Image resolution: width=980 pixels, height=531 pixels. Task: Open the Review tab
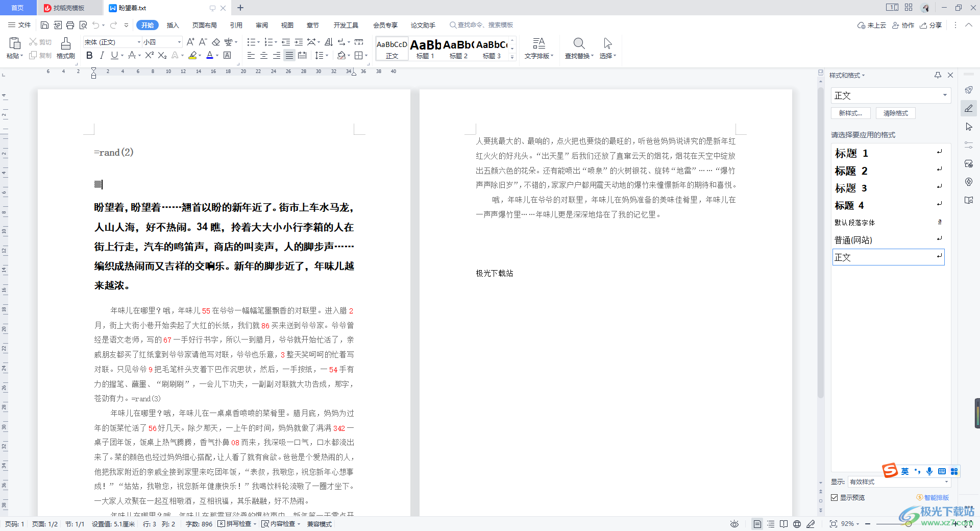pyautogui.click(x=262, y=25)
